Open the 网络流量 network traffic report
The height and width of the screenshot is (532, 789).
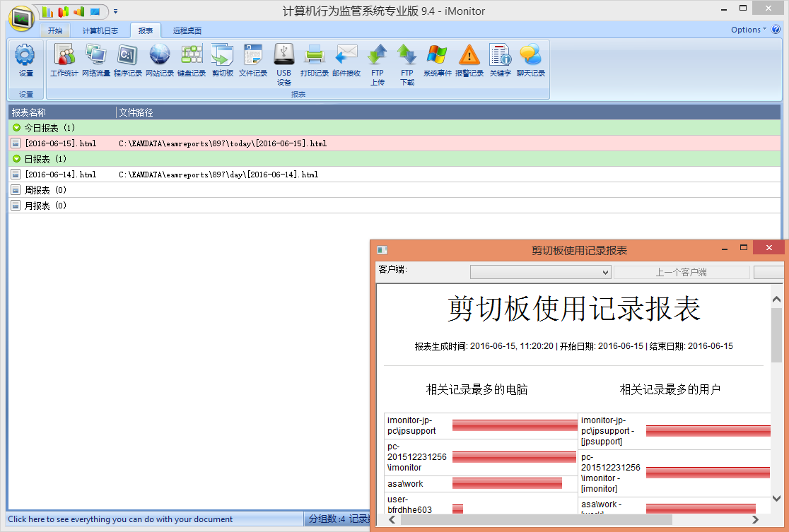coord(95,60)
